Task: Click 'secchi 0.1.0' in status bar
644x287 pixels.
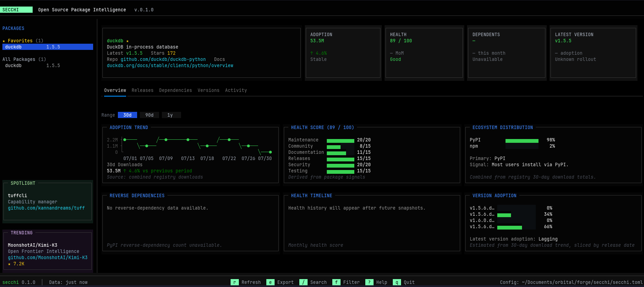Action: 19,282
